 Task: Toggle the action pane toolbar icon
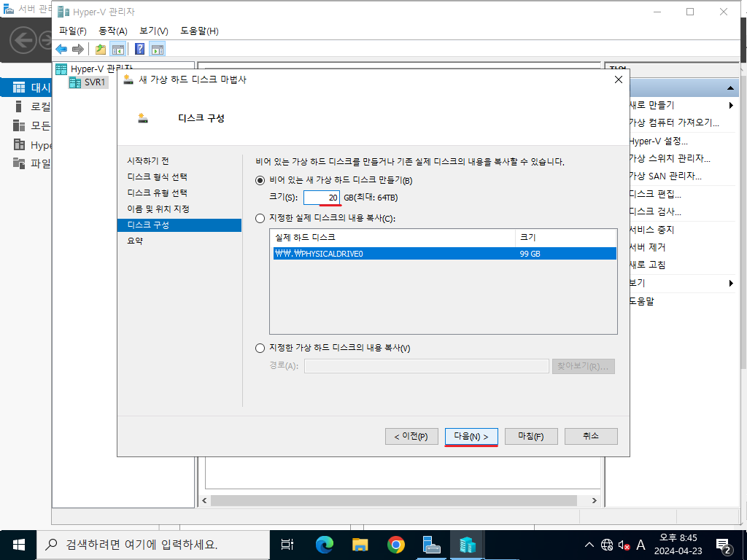[x=158, y=49]
